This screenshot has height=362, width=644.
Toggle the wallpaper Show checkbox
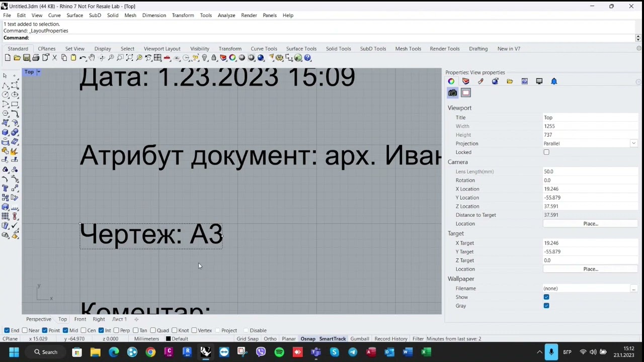point(546,297)
